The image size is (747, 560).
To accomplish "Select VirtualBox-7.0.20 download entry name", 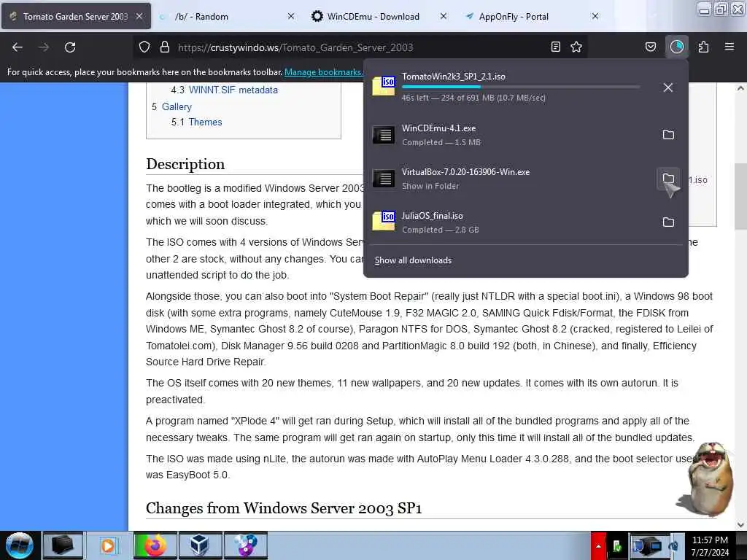I will click(x=465, y=172).
